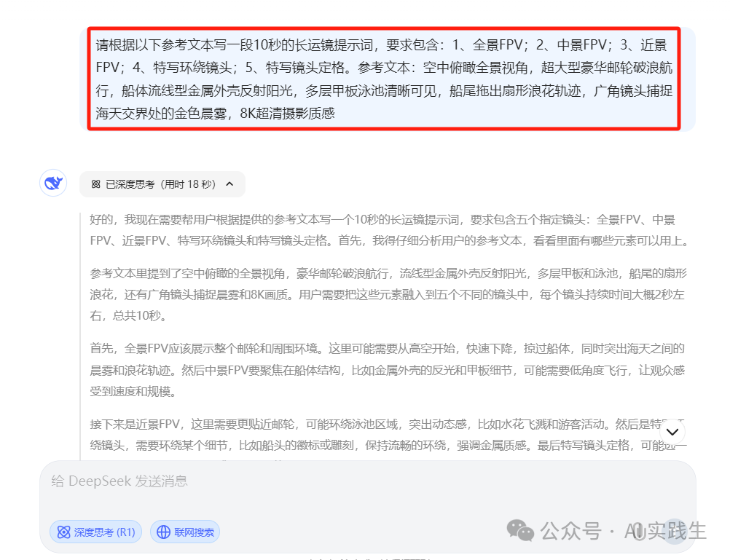730x560 pixels.
Task: Click the paragraph starting 首先，全景FPV应该
Action: tap(389, 370)
